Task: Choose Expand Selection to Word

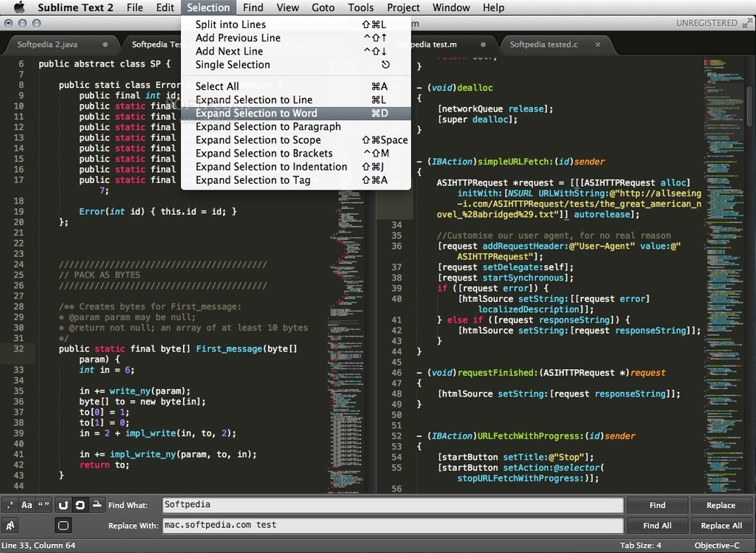Action: pos(295,113)
